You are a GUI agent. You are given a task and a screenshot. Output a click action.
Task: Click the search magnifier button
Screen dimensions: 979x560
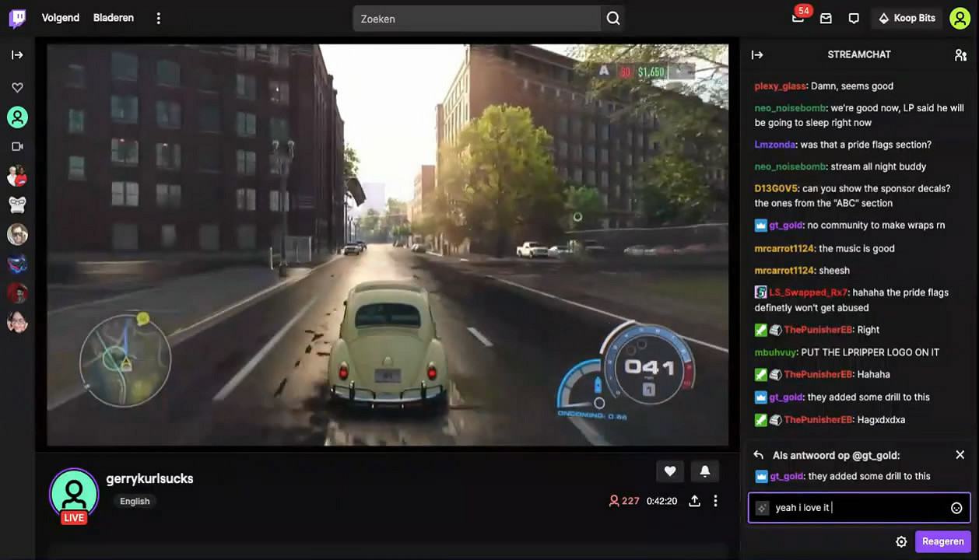click(613, 19)
